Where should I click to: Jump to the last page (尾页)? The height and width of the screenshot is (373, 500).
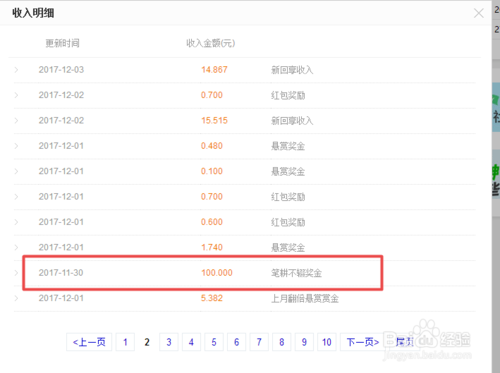tap(405, 342)
